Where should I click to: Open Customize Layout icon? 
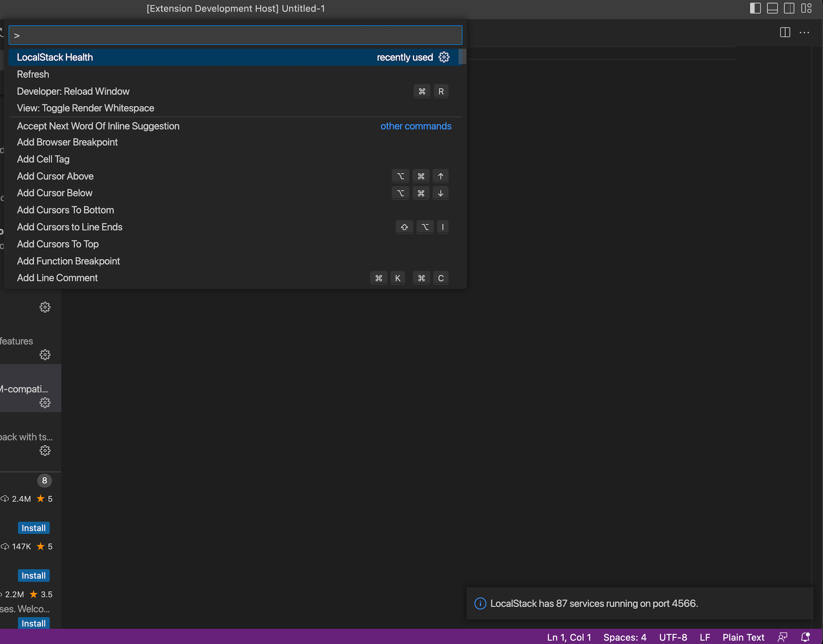click(x=806, y=8)
